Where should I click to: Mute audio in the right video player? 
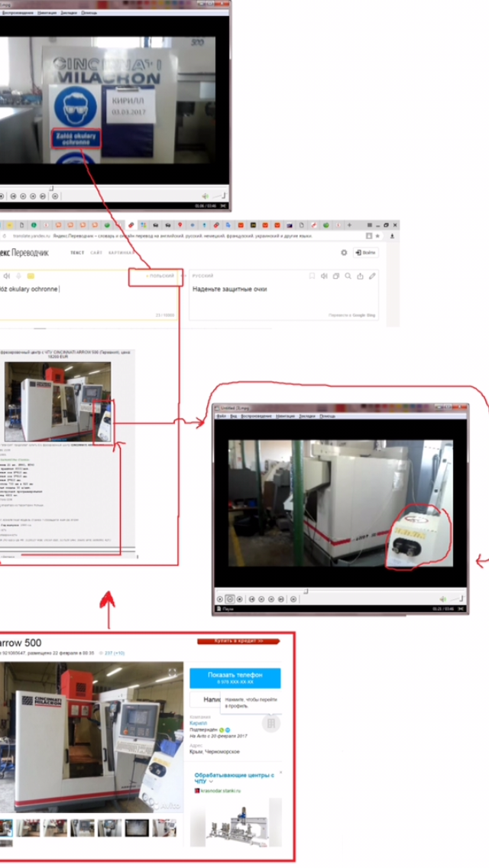point(442,599)
